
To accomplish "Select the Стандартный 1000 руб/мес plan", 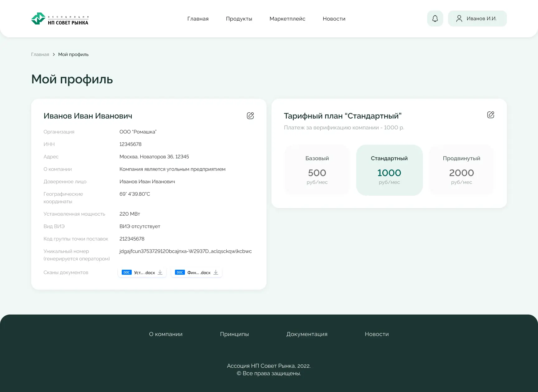I will click(x=389, y=170).
